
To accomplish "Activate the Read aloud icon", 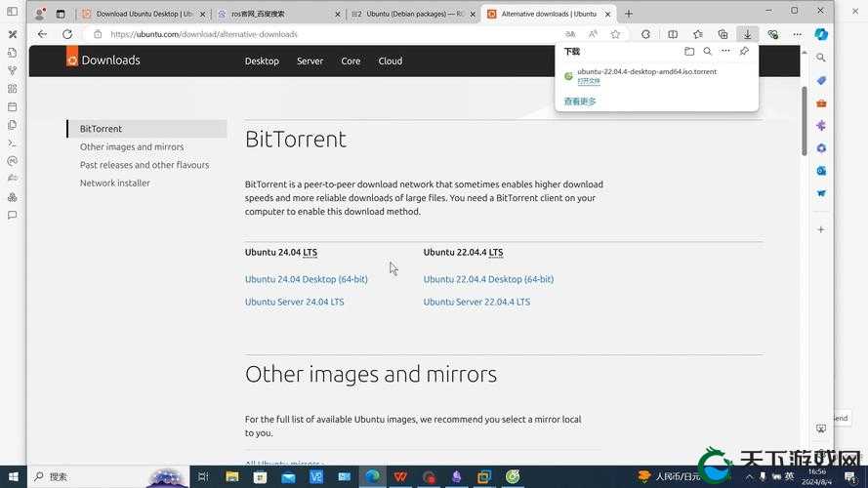I will 593,34.
